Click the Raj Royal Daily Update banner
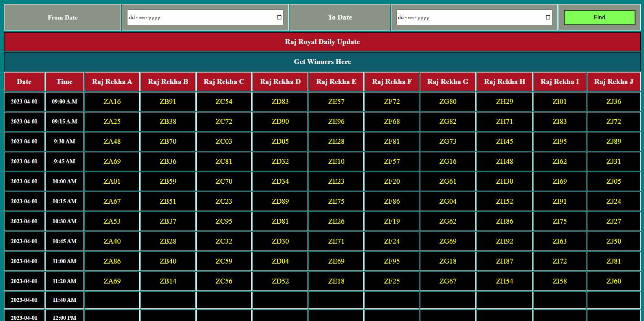 [322, 42]
